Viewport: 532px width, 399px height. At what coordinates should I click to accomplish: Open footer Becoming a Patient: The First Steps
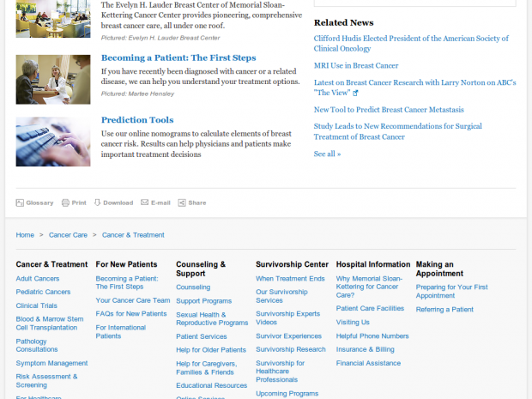(127, 282)
